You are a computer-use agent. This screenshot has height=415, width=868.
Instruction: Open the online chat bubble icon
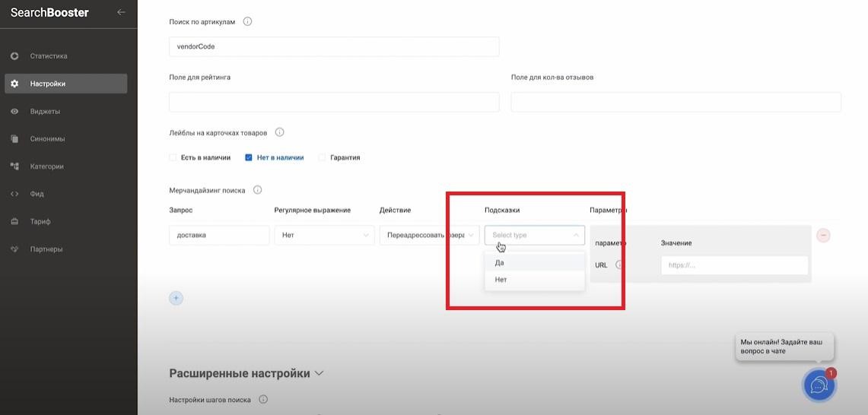point(819,385)
